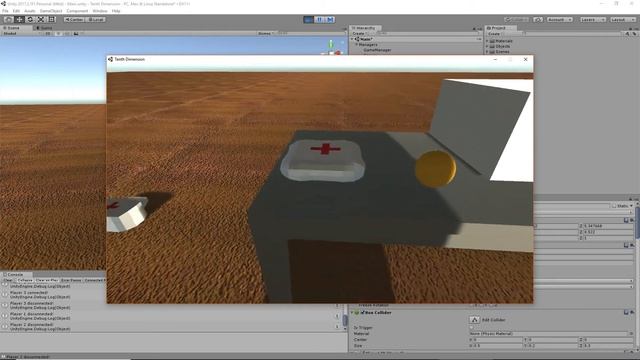Click the Edit Collider button
Viewport: 640px width, 360px height.
(474, 320)
